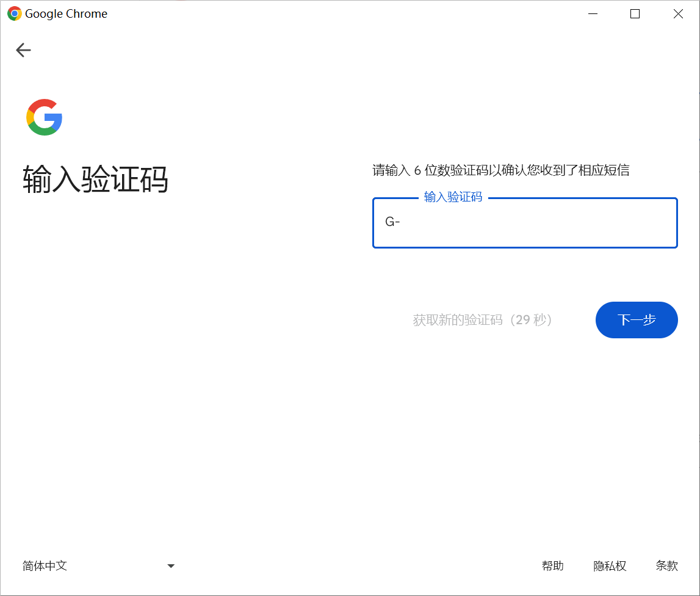Open the 隐私权 privacy link

coord(610,565)
